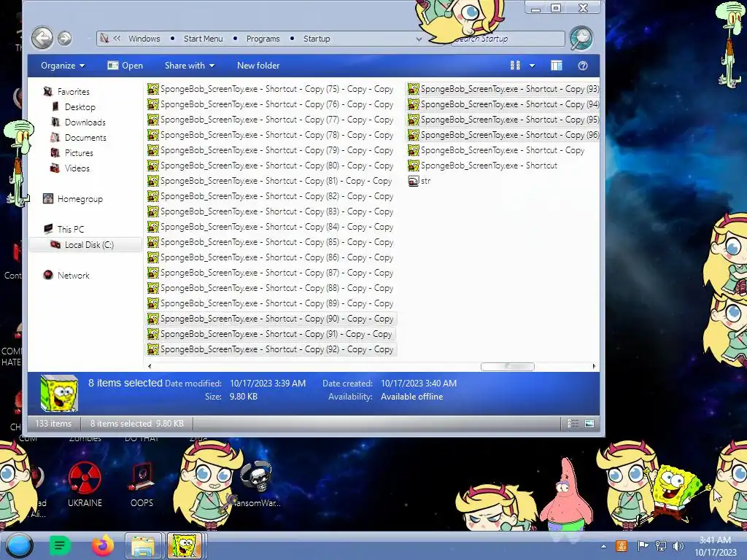The image size is (747, 560).
Task: Click File Explorer taskbar button
Action: pos(144,545)
